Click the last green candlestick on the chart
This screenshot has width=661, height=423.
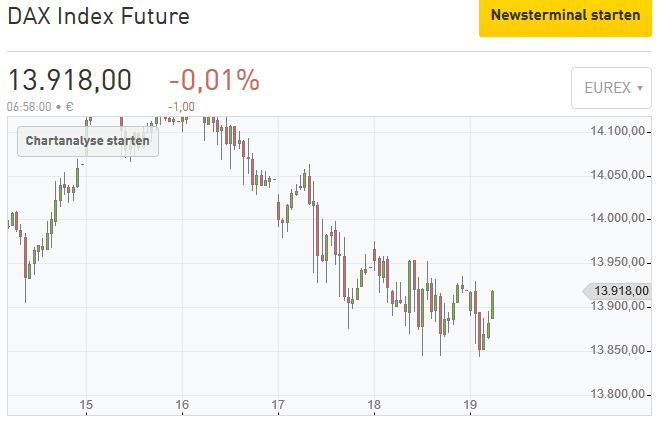click(x=493, y=303)
